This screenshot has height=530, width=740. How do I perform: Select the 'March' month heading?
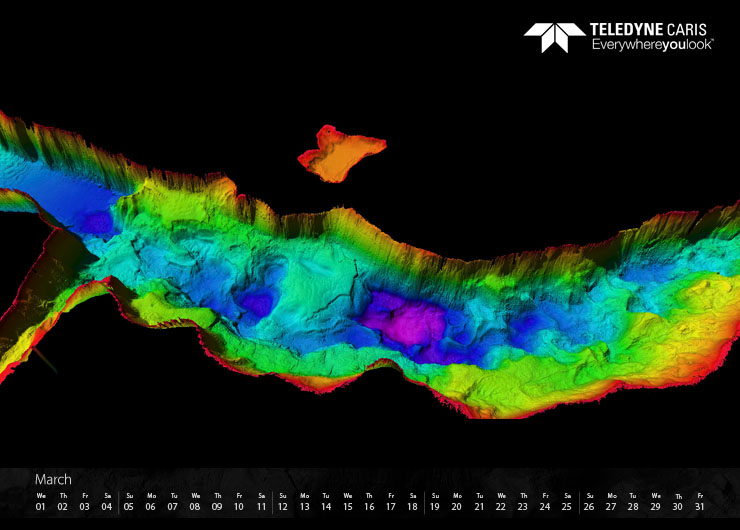[53, 480]
